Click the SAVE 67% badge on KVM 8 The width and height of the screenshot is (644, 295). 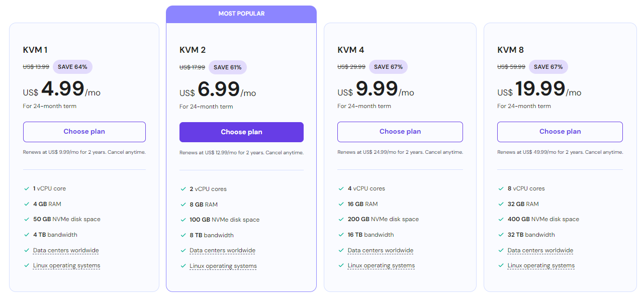tap(548, 67)
